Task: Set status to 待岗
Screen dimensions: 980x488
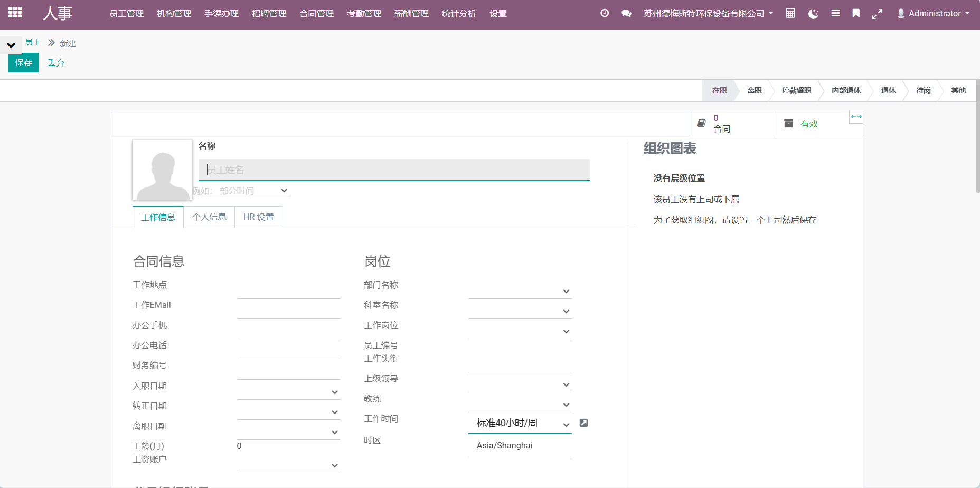Action: pos(924,90)
